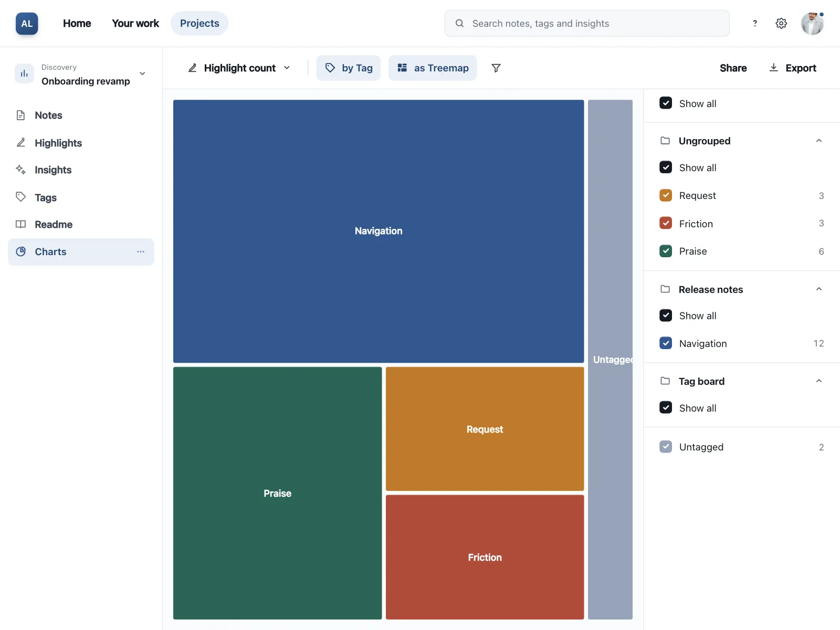Open the by Tag grouping dropdown

349,68
